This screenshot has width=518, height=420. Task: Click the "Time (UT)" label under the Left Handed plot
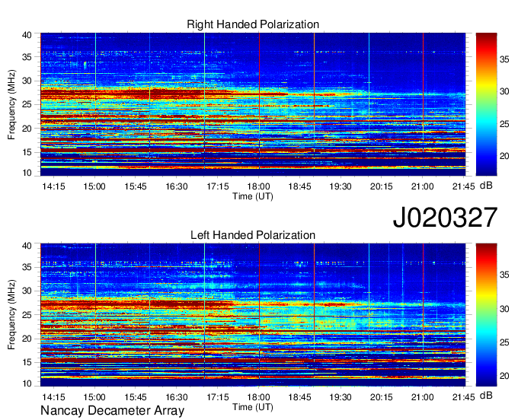click(x=253, y=407)
